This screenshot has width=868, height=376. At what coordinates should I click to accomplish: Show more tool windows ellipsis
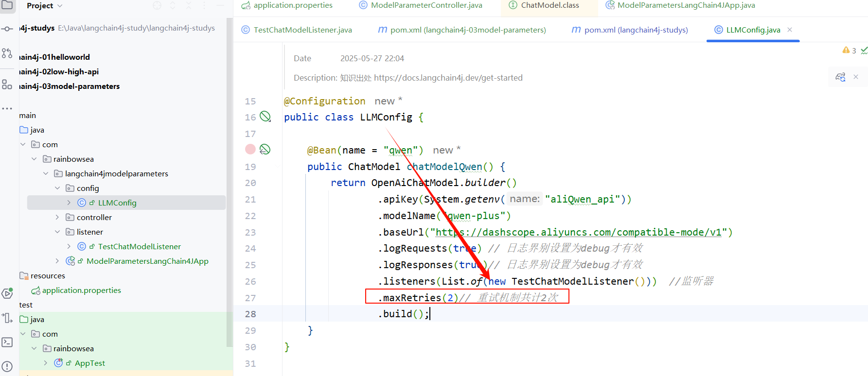pos(7,108)
